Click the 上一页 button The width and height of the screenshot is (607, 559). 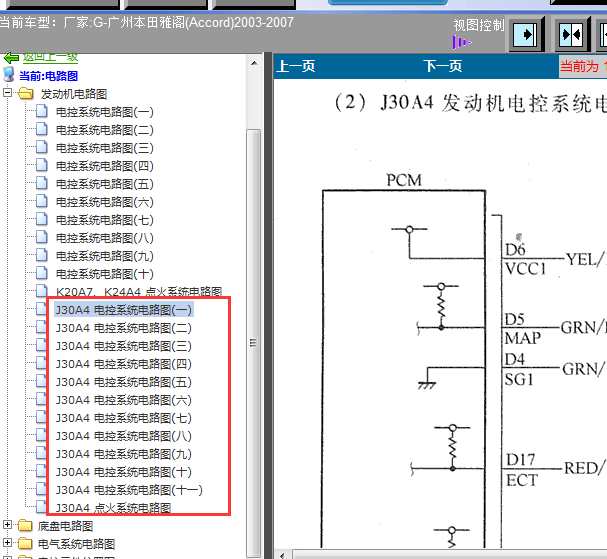click(x=296, y=66)
